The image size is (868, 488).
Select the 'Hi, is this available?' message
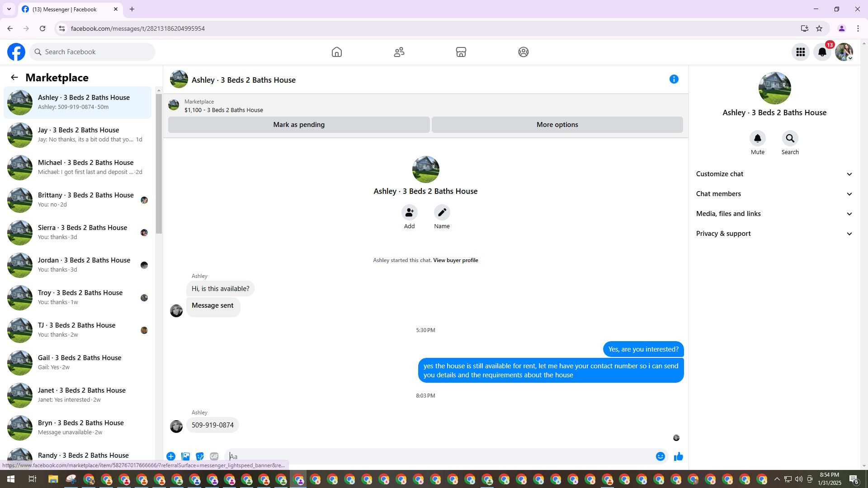click(220, 289)
